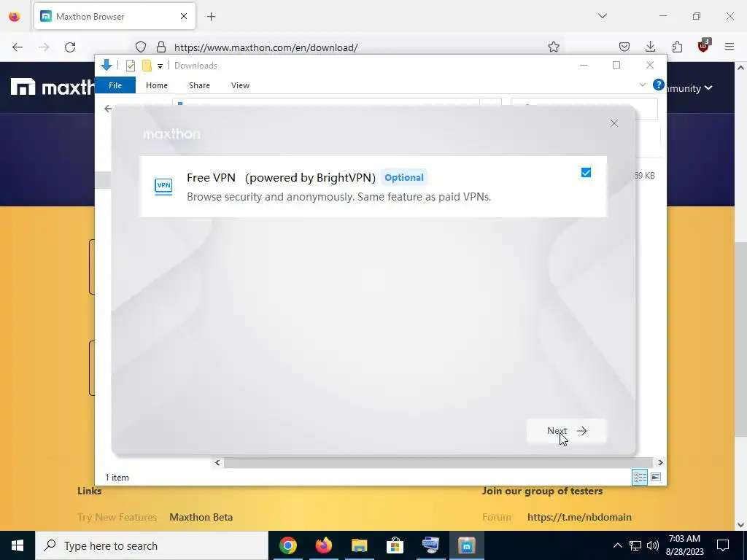Click Explorer horizontal scrollbar left arrow

pyautogui.click(x=217, y=462)
